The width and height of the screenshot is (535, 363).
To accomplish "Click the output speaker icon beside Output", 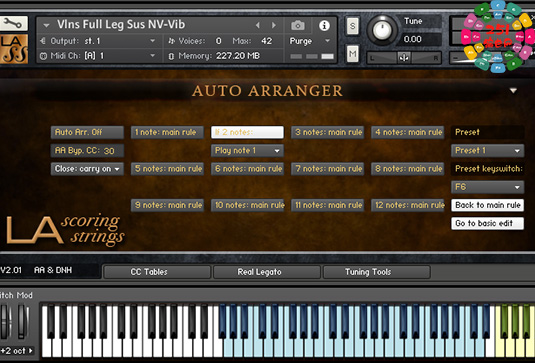I will 43,41.
